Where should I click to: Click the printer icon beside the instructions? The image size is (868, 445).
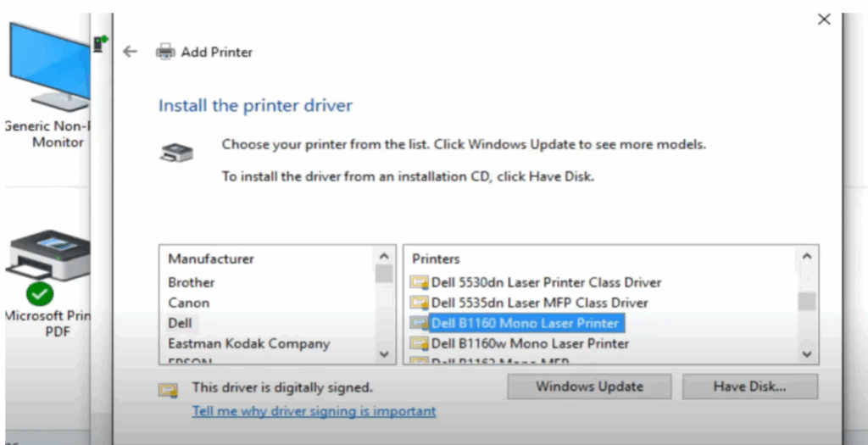pyautogui.click(x=176, y=152)
